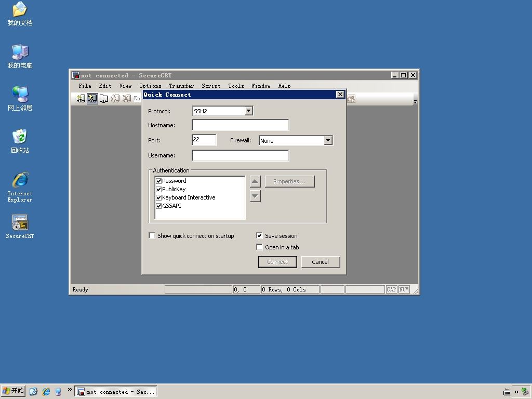Click the Connect in Tab toolbar icon

tap(104, 99)
